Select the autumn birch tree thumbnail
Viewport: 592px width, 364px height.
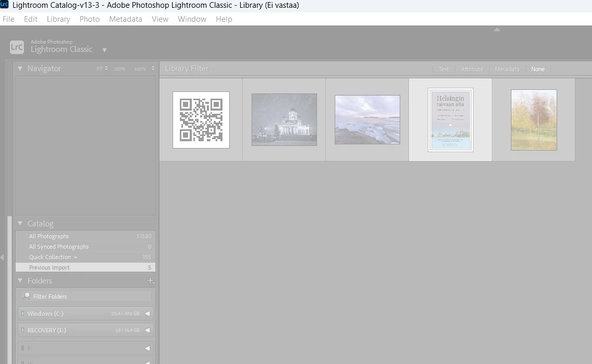pos(534,120)
